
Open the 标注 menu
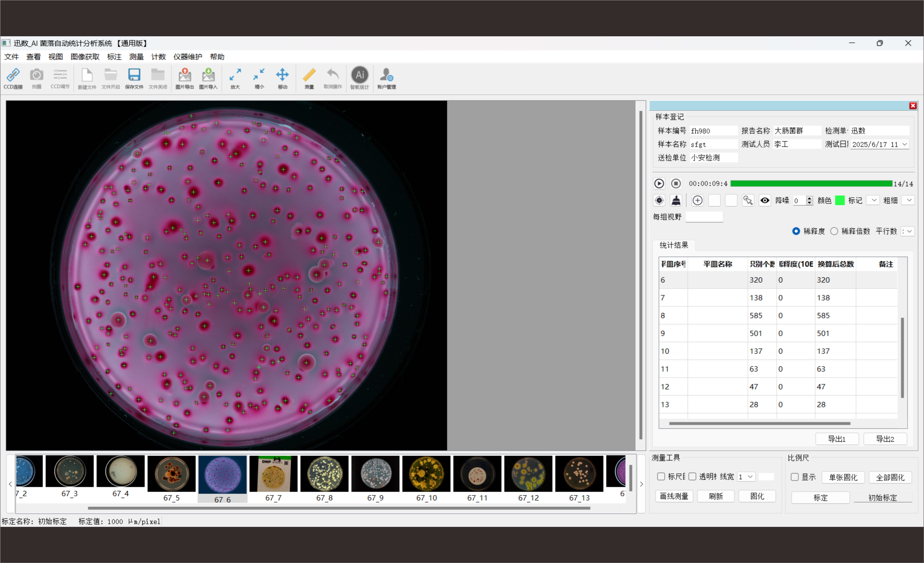pos(114,57)
